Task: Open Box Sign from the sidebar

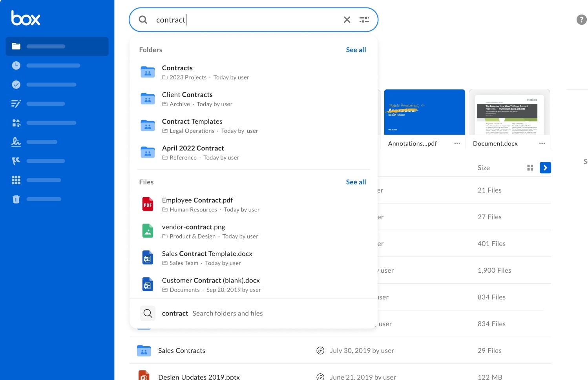Action: pyautogui.click(x=16, y=142)
